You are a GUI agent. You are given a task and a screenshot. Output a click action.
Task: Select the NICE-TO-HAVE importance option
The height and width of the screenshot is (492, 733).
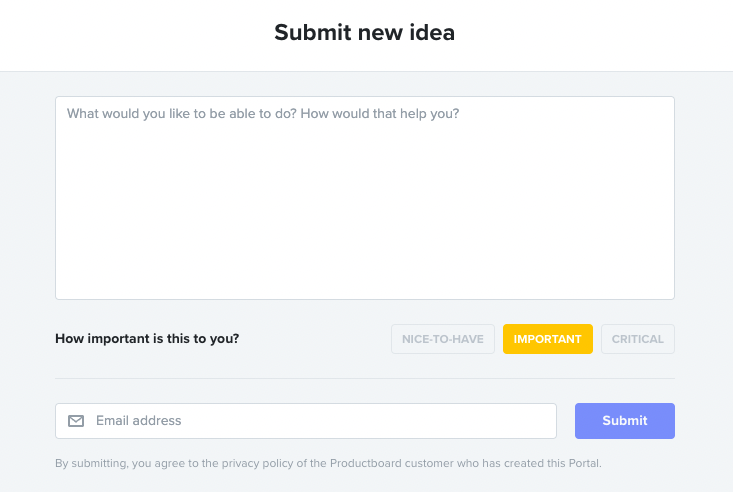coord(443,339)
